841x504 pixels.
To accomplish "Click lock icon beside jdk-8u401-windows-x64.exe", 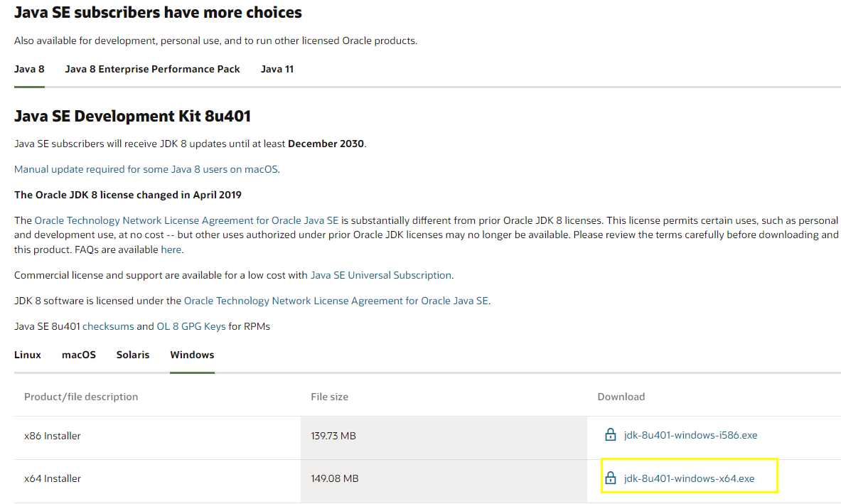I will tap(610, 478).
